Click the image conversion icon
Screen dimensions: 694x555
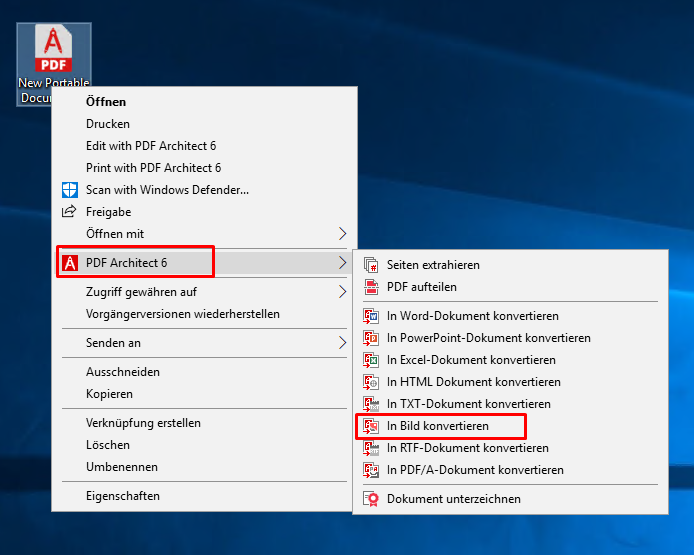pos(371,426)
